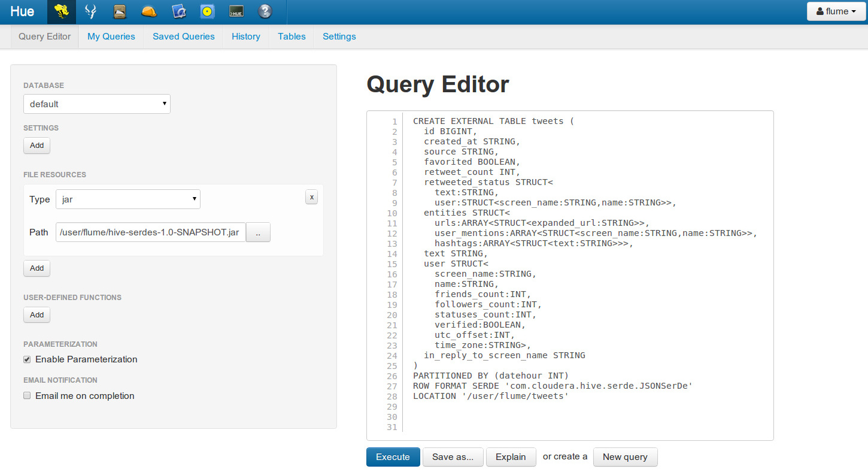Click the 'Query Editor' heading
The width and height of the screenshot is (868, 472).
(x=438, y=84)
